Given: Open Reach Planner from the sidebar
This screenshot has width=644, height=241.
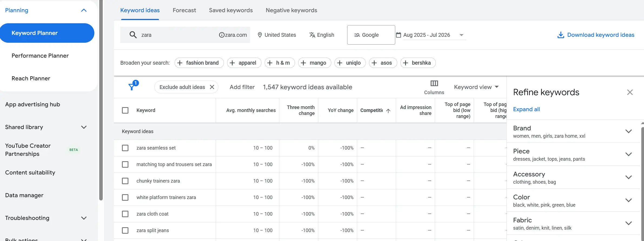Looking at the screenshot, I should click(31, 78).
